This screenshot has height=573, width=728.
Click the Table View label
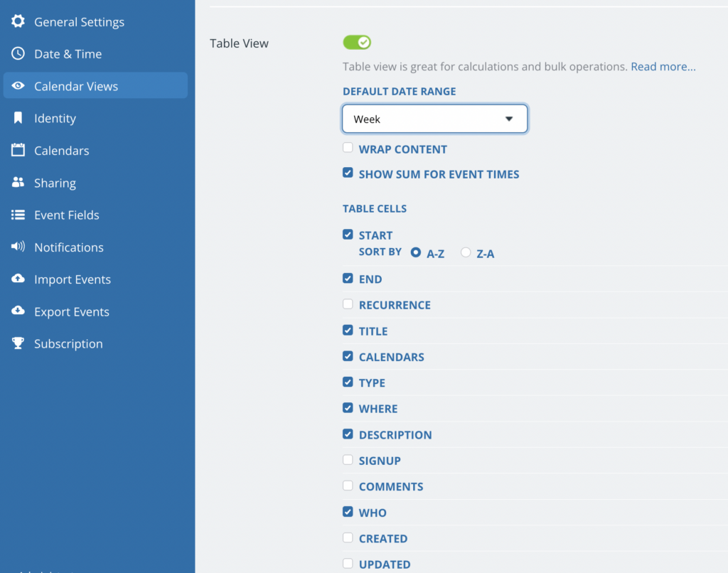click(x=239, y=43)
